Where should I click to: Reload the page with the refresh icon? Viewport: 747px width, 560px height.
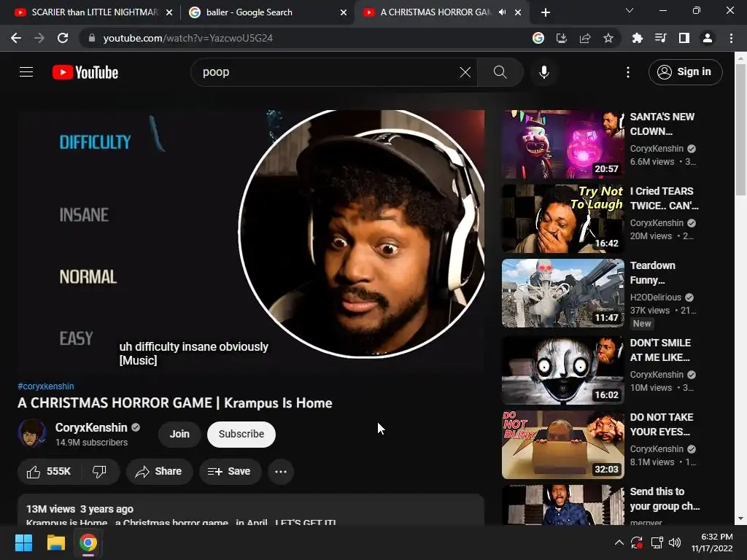63,38
